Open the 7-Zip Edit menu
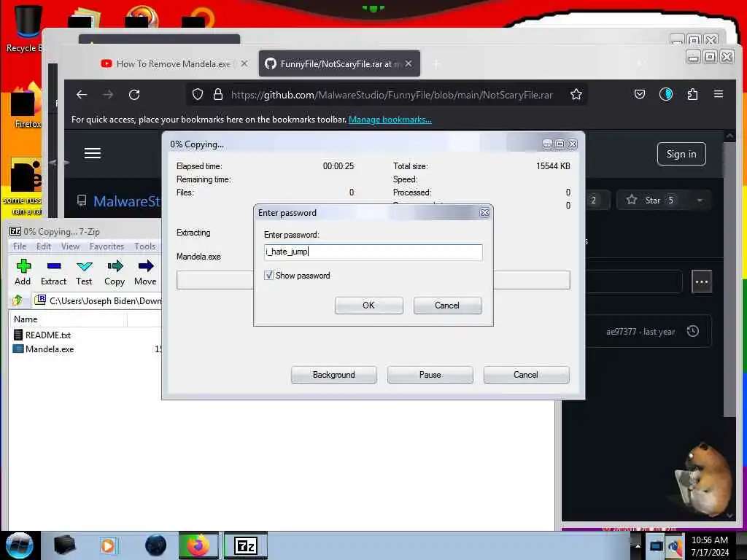The width and height of the screenshot is (747, 560). pyautogui.click(x=44, y=246)
